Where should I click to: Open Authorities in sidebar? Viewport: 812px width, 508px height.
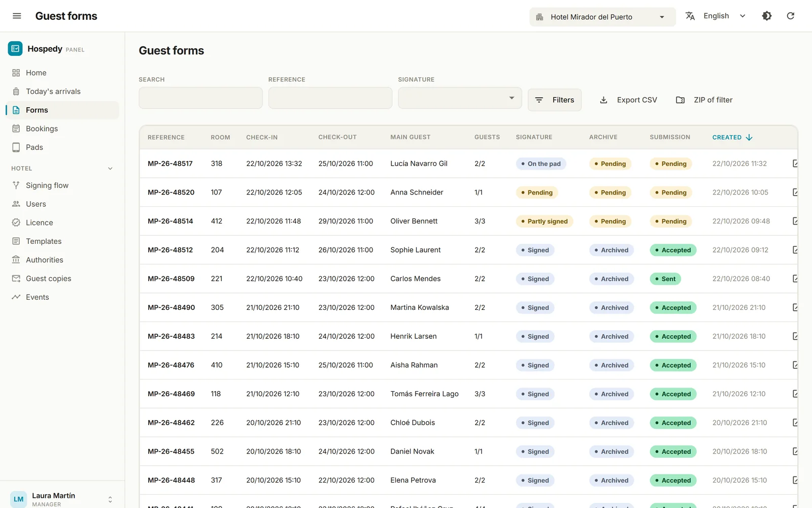62,260
